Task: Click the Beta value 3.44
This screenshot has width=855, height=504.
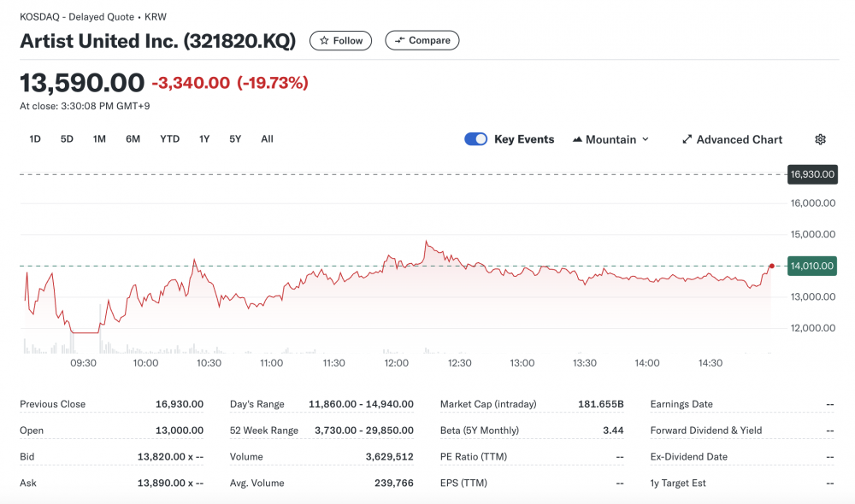Action: click(x=613, y=431)
